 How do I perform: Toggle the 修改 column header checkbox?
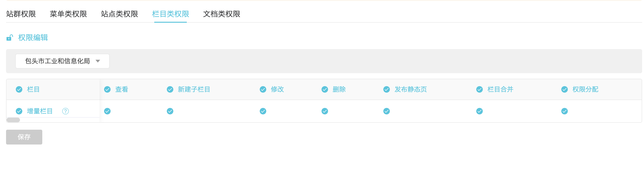263,89
